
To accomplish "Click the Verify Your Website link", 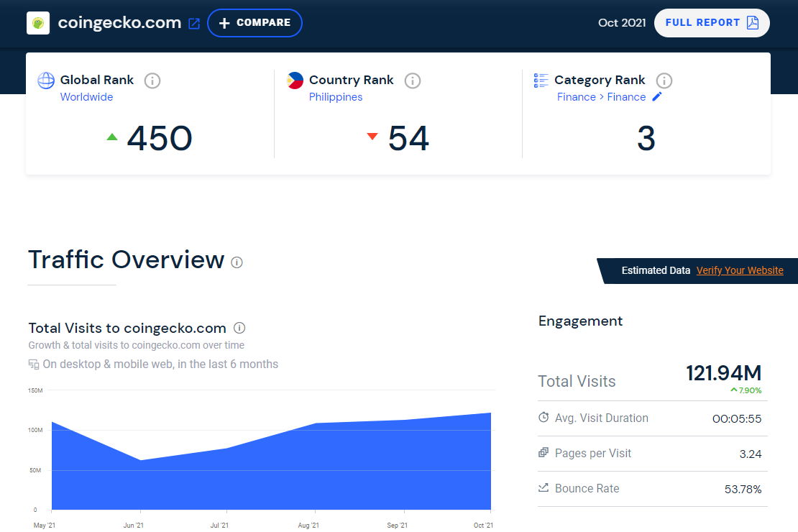I will pyautogui.click(x=739, y=270).
